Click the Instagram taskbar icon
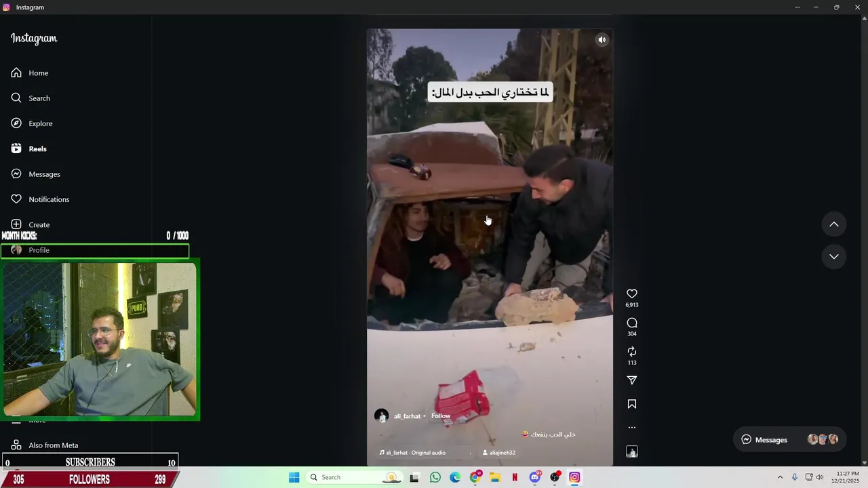Screen dimensions: 868x488 [x=574, y=477]
